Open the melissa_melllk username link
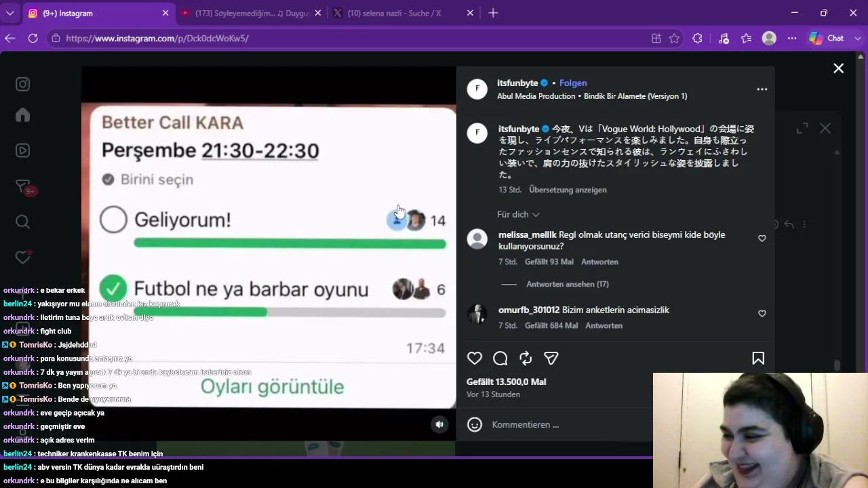 click(527, 235)
